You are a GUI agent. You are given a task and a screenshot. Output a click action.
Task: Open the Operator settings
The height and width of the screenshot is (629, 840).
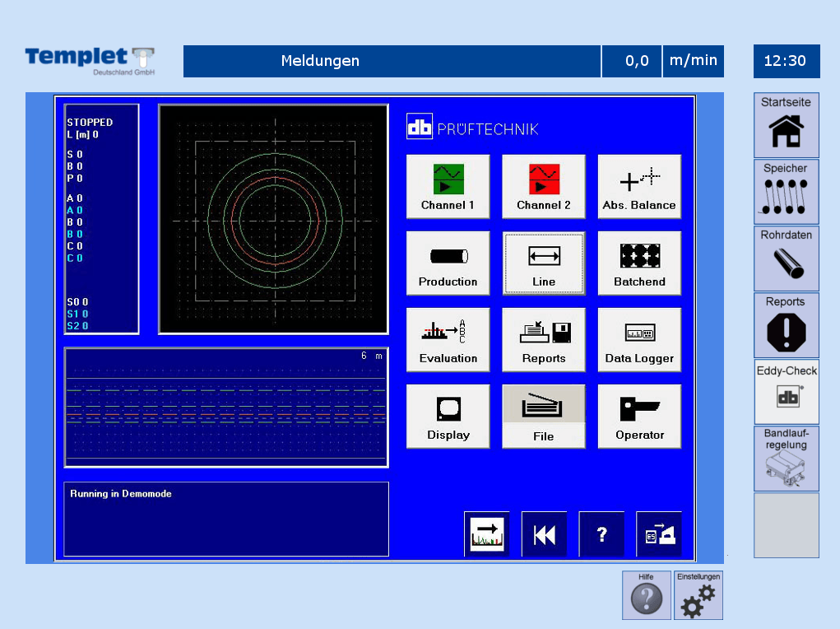[639, 416]
